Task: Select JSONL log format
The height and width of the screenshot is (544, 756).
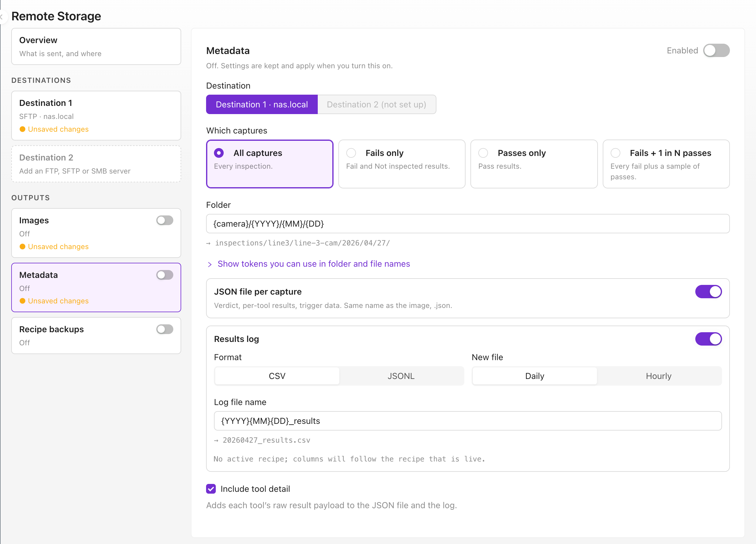Action: (401, 376)
